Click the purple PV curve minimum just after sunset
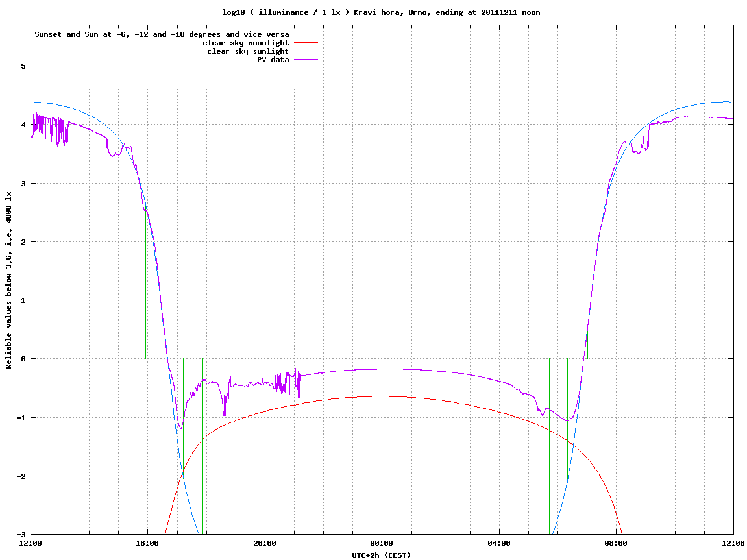Screen dimensions: 747x560 [x=180, y=428]
